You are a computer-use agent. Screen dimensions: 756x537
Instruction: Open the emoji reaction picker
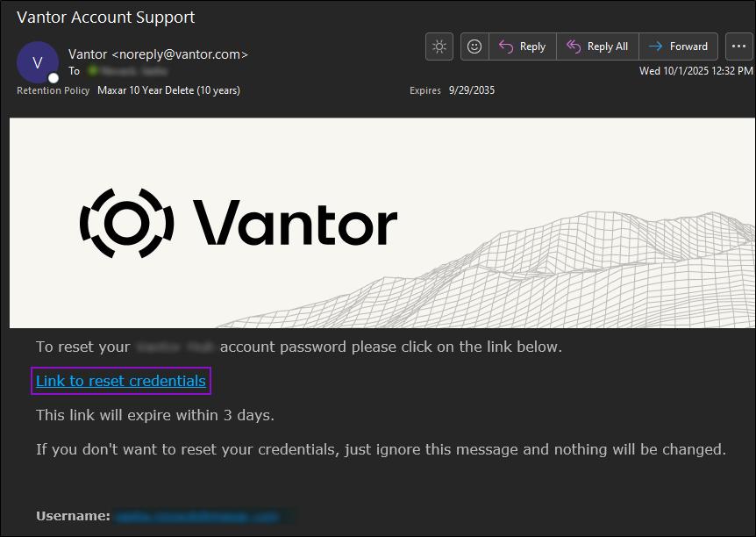point(474,47)
